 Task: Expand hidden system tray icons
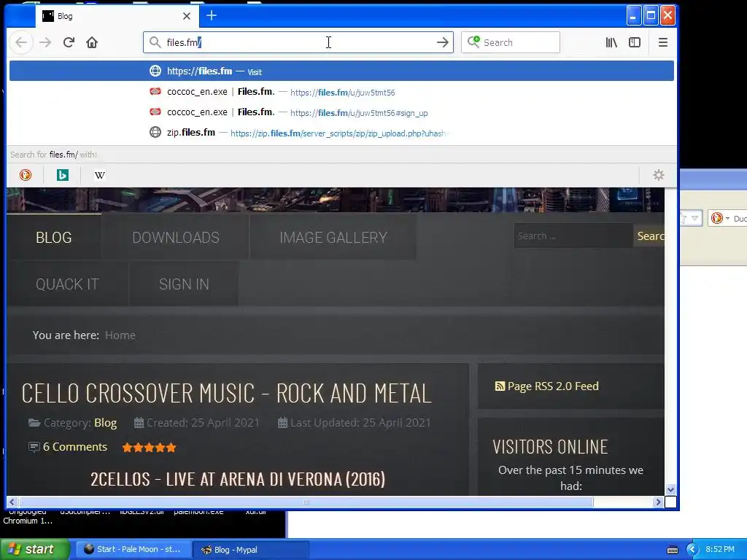click(x=692, y=550)
